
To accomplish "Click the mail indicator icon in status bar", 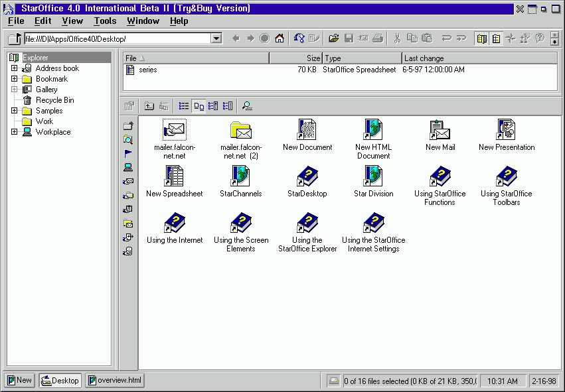I will click(x=334, y=381).
